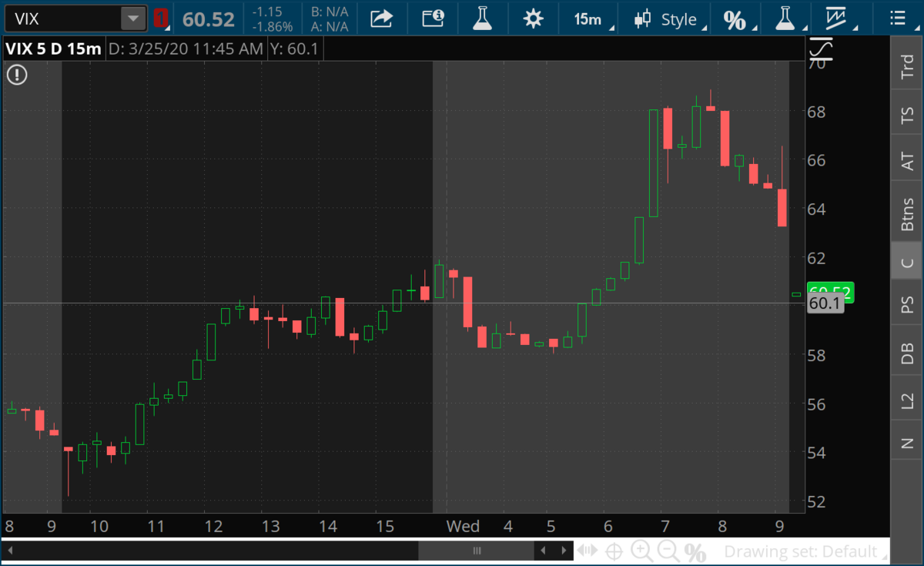Open the DB side tab
Viewport: 924px width, 566px height.
tap(907, 353)
